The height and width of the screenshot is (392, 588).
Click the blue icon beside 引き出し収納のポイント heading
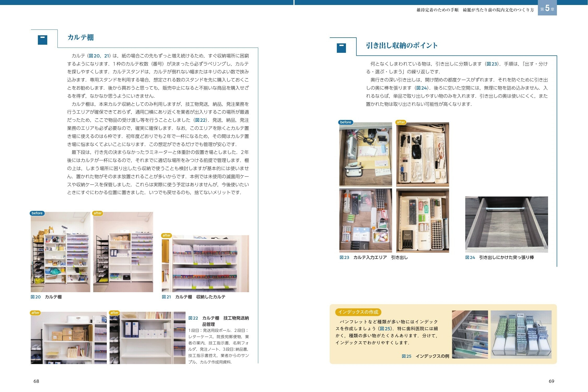click(x=341, y=48)
